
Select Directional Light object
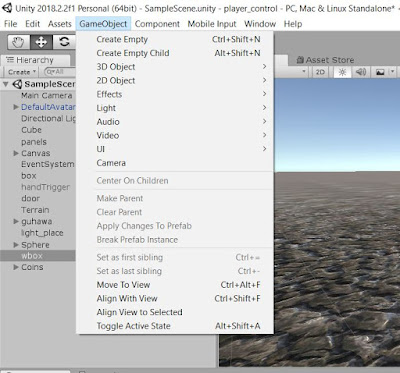[48, 119]
